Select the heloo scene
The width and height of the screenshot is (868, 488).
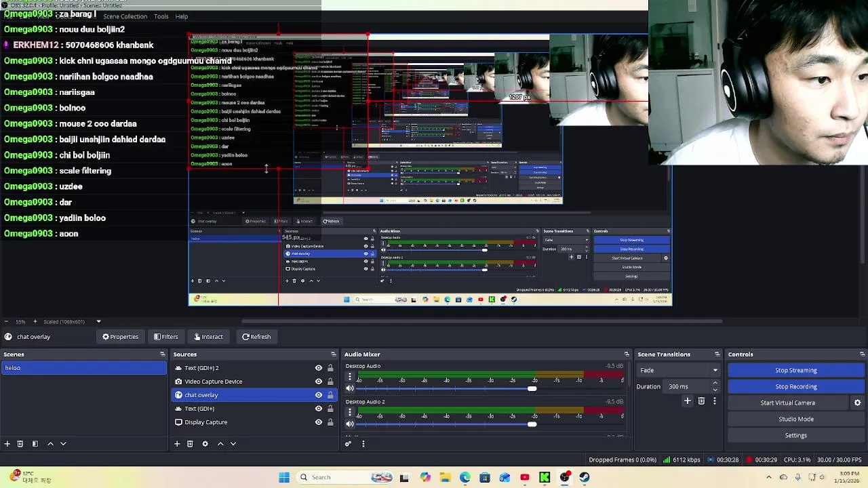pos(83,368)
